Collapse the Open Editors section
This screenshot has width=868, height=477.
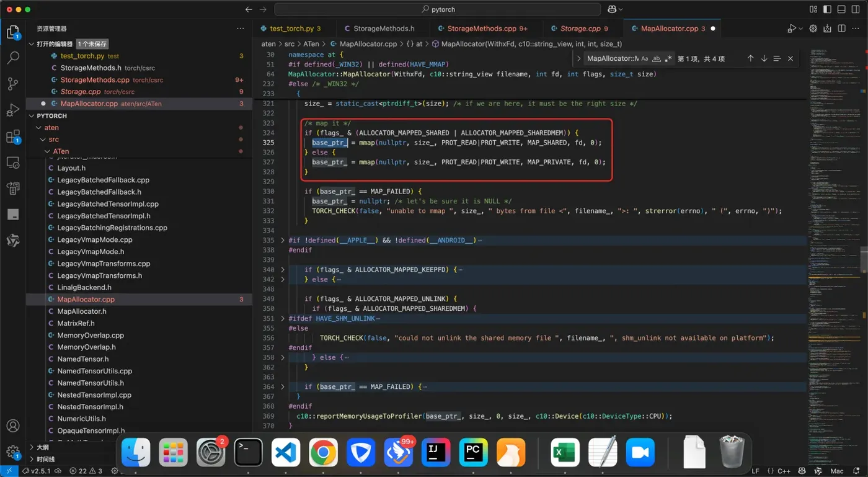pyautogui.click(x=32, y=44)
